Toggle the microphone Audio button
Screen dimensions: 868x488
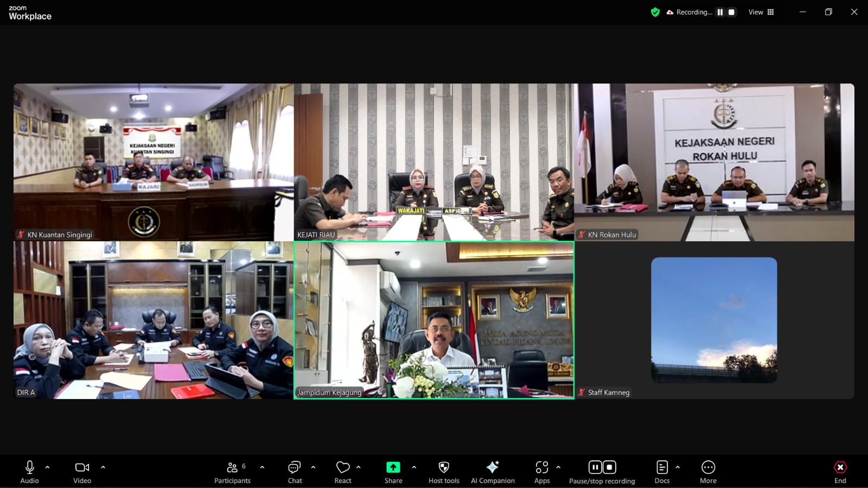(x=30, y=467)
